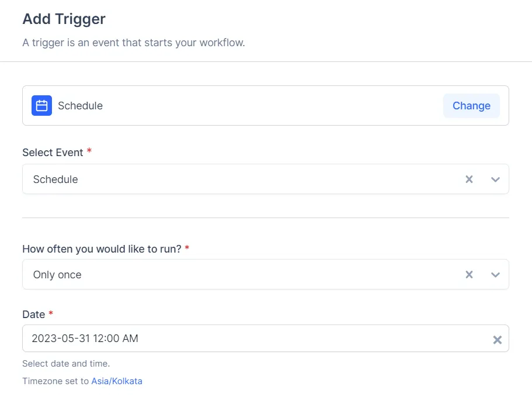Click the 'Date' field label
The image size is (532, 397).
tap(34, 315)
